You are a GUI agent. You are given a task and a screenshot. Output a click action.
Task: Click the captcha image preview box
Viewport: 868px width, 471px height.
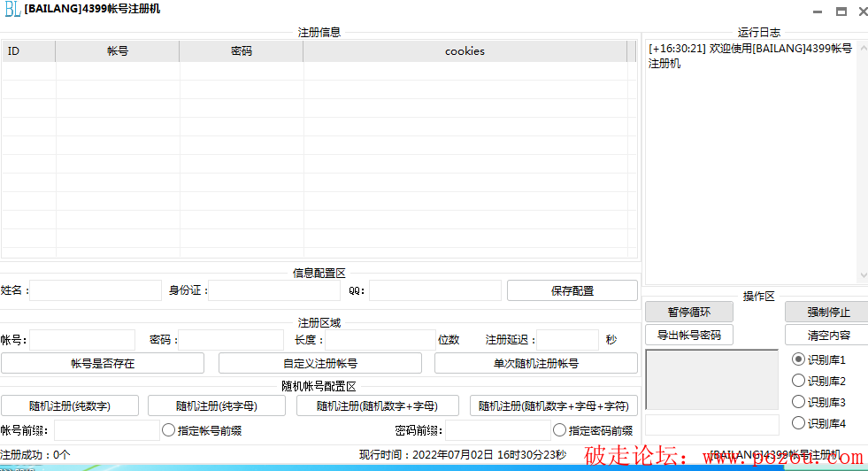[x=712, y=380]
